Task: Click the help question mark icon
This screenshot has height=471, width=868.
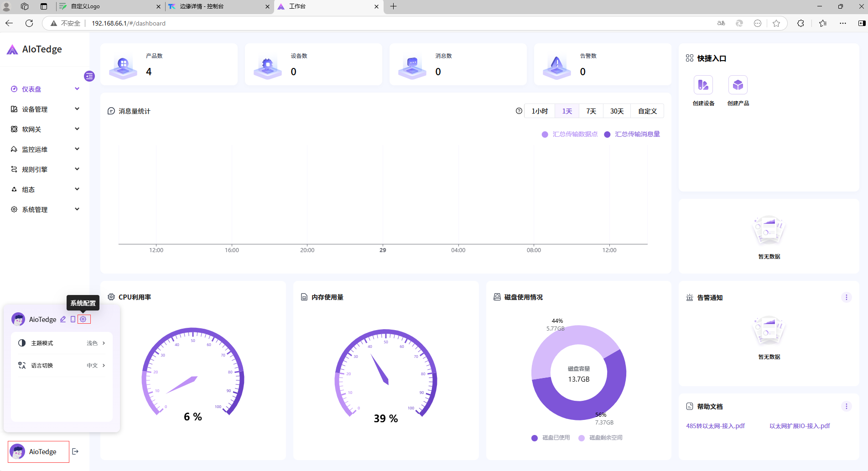Action: (519, 111)
